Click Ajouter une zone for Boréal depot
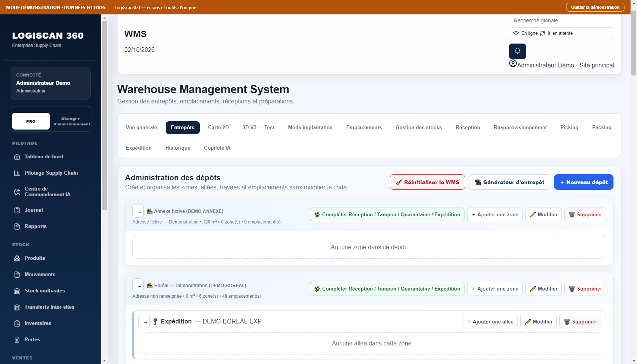The width and height of the screenshot is (637, 364). point(495,289)
